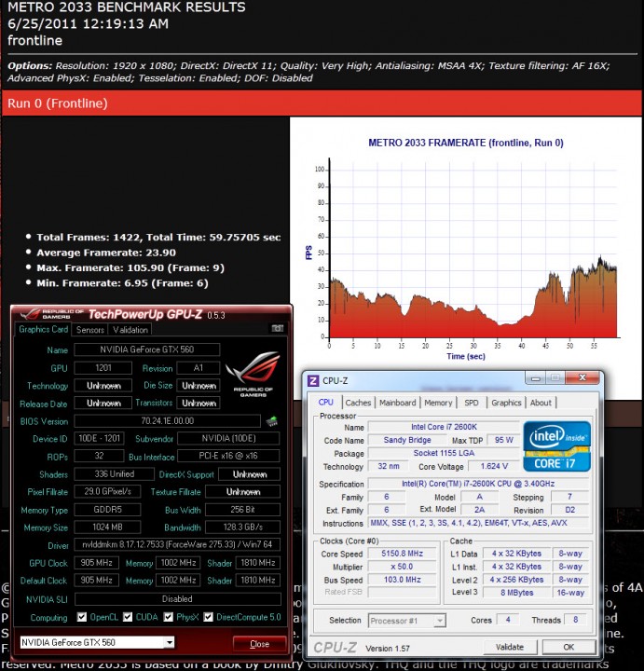
Task: Click the BIOS Version field 70.24.1E.00.00
Action: [168, 421]
